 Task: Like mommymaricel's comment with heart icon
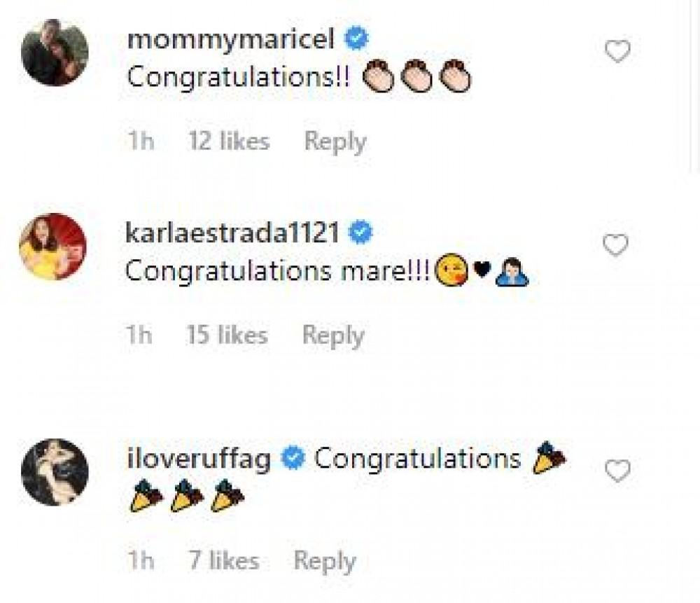tap(617, 52)
